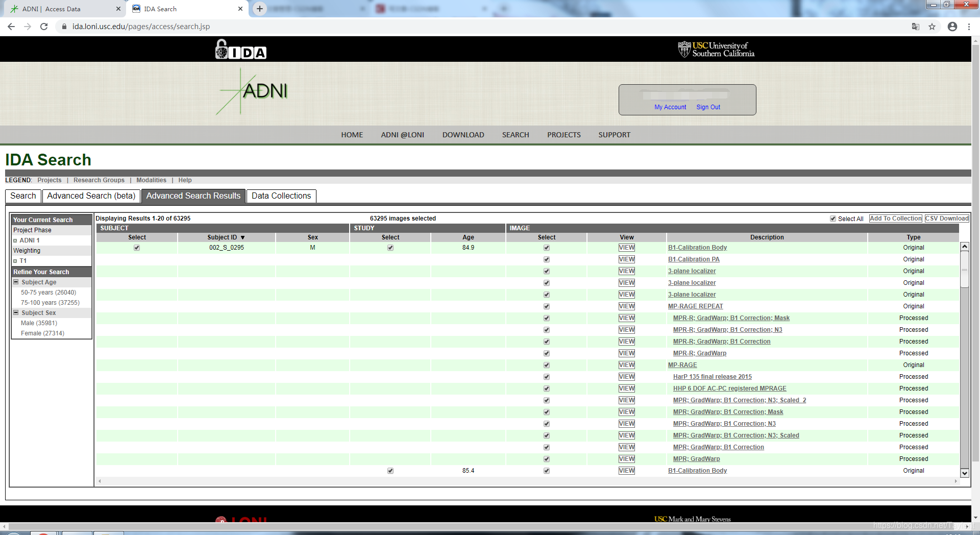Collapse the Subject Age refine section
980x535 pixels.
tap(16, 282)
